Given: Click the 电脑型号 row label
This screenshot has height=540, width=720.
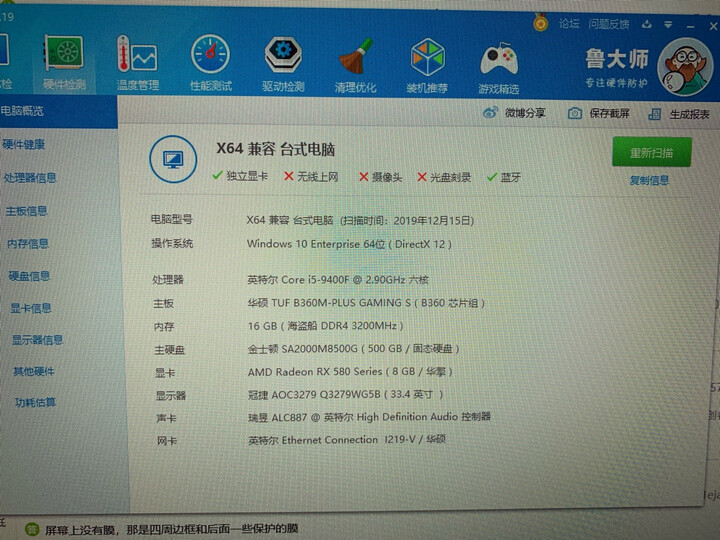Looking at the screenshot, I should pyautogui.click(x=172, y=219).
